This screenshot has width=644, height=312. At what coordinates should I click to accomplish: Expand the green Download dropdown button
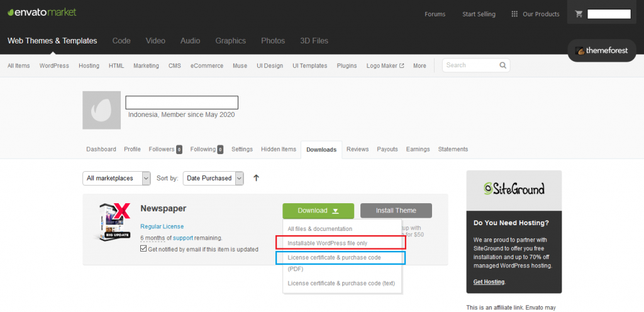point(318,211)
